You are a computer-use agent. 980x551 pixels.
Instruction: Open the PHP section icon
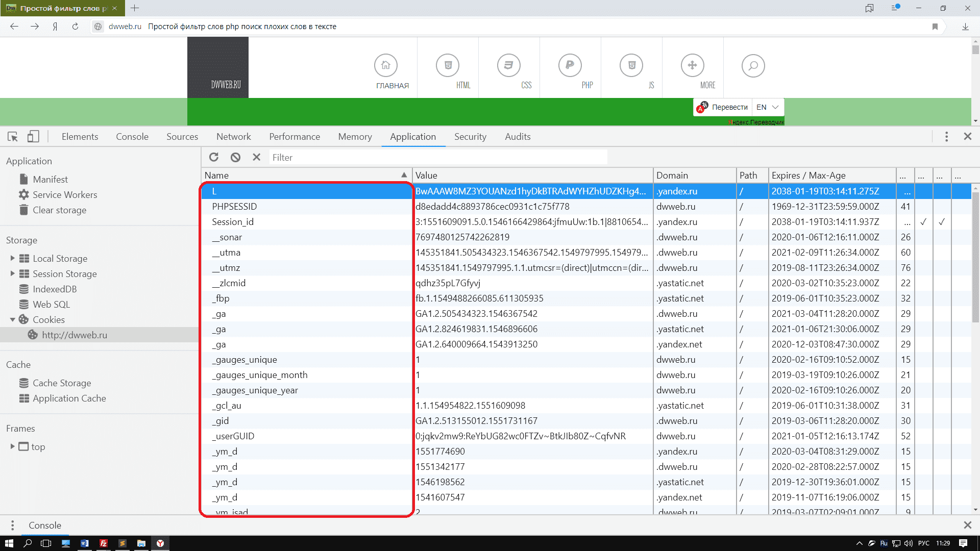coord(570,65)
